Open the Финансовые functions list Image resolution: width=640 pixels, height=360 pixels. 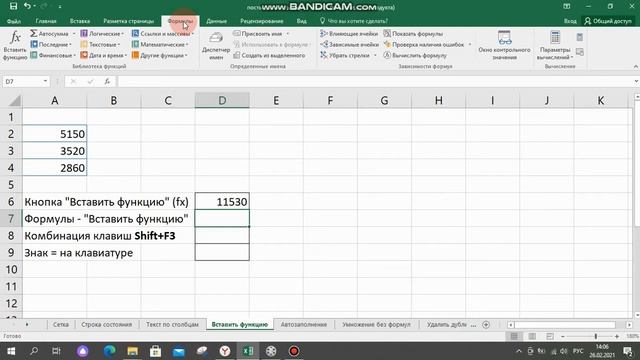point(53,55)
